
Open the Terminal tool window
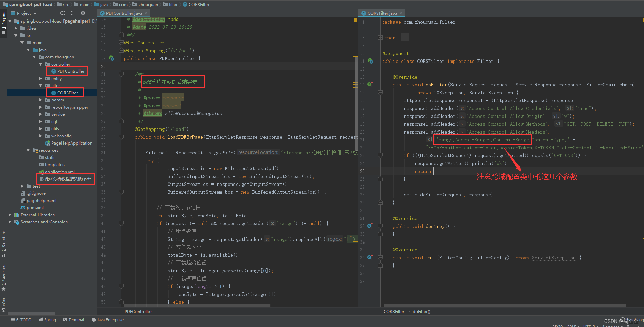tap(73, 320)
